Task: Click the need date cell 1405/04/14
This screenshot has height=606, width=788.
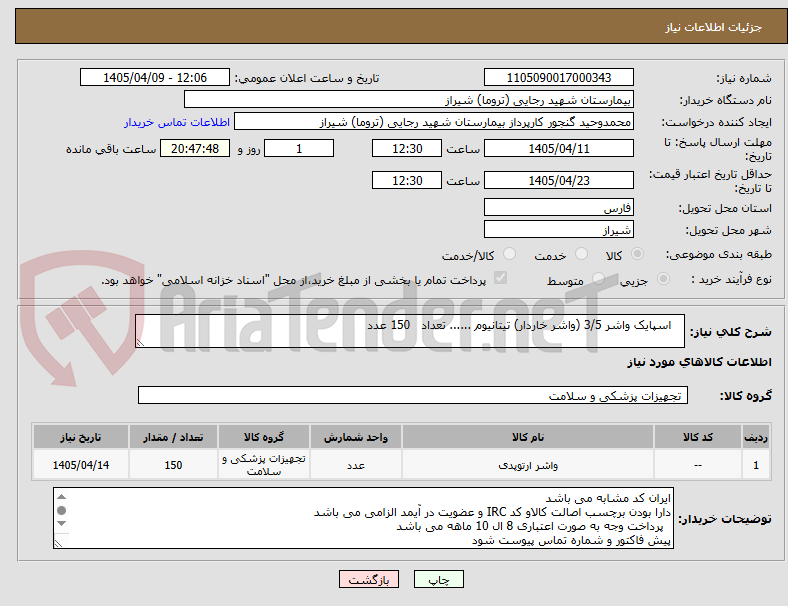Action: tap(80, 465)
